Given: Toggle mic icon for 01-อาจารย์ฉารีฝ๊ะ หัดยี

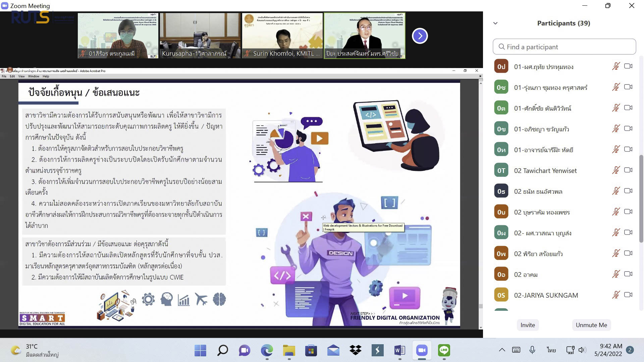Looking at the screenshot, I should click(616, 149).
